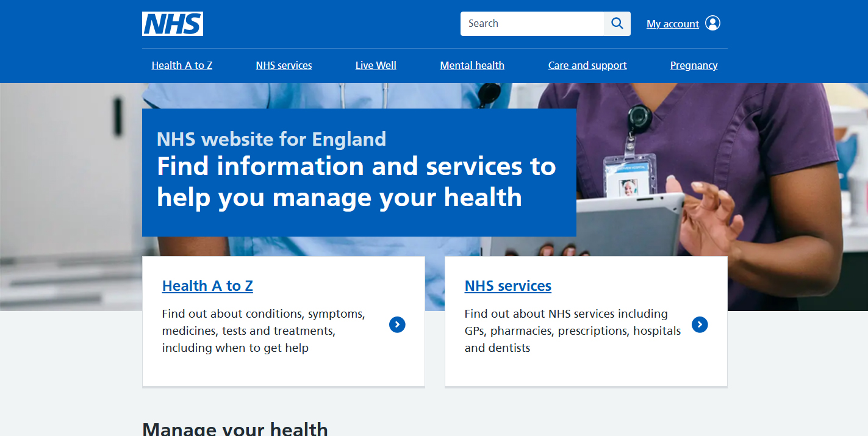868x436 pixels.
Task: Select NHS services in the navigation bar
Action: [x=284, y=65]
